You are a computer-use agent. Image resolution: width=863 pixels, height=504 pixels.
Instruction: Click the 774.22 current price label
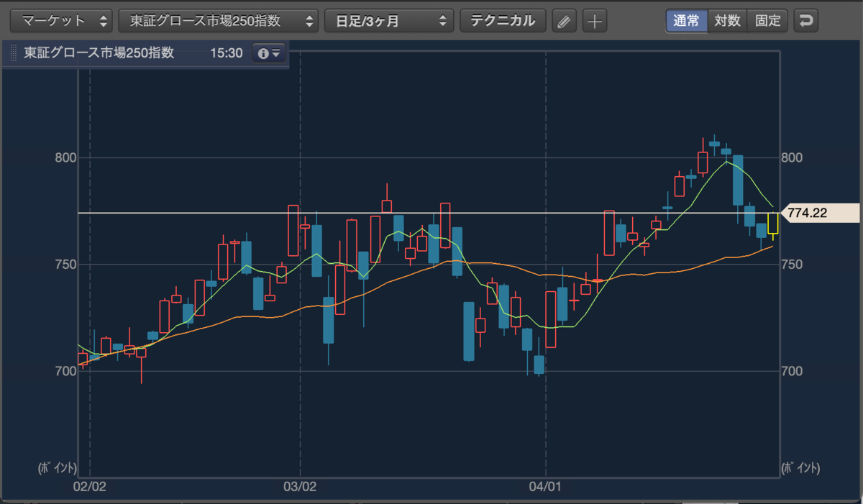820,213
